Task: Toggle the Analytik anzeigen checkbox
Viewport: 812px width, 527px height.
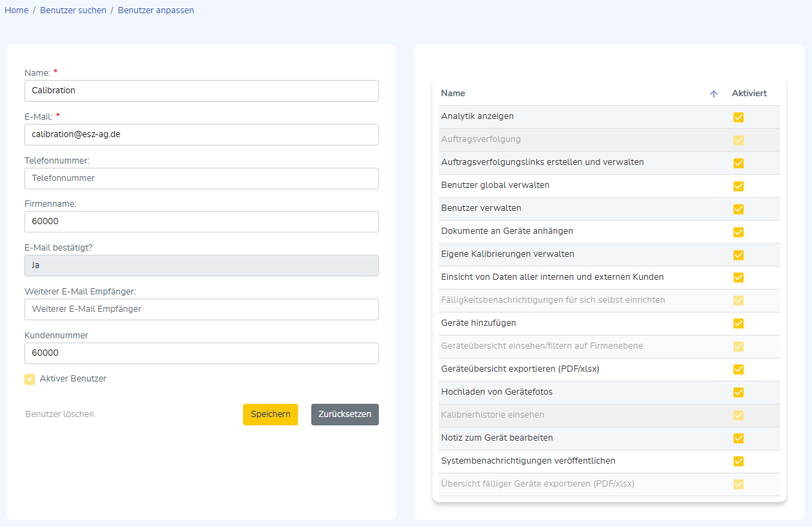Action: pyautogui.click(x=738, y=117)
